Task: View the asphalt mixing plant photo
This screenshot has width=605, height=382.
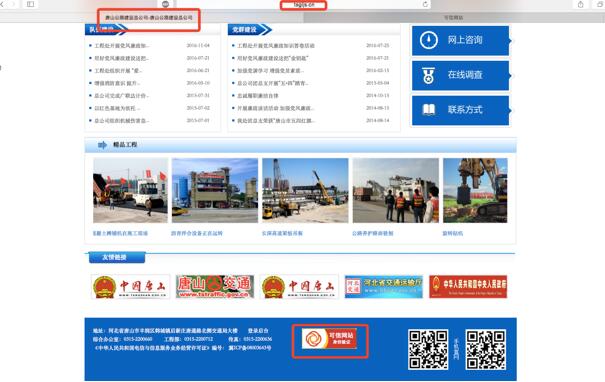Action: 215,191
